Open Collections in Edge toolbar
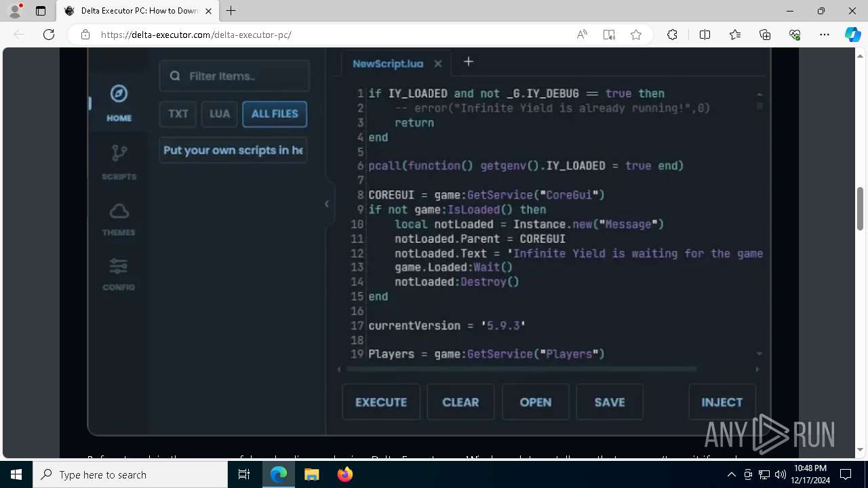The width and height of the screenshot is (868, 488). coord(765,35)
